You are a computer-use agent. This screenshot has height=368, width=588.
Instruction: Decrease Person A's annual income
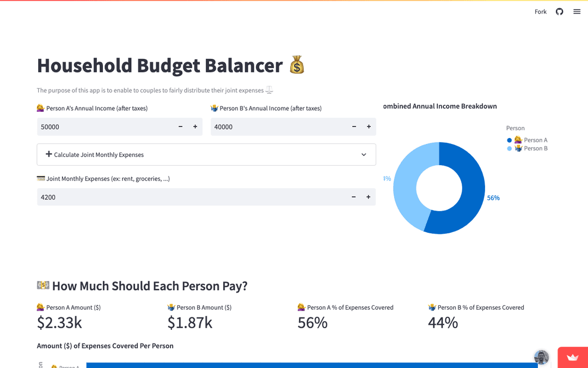(180, 126)
